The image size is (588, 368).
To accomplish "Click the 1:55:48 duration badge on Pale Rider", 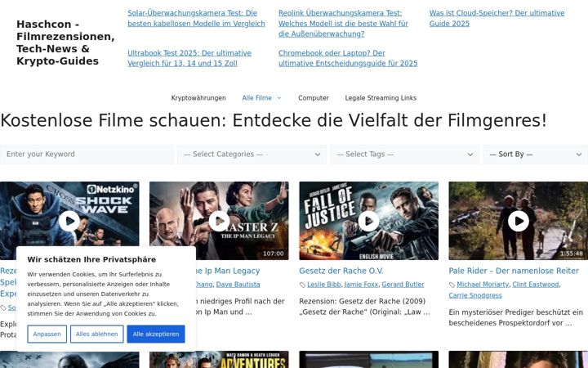I will (x=572, y=254).
